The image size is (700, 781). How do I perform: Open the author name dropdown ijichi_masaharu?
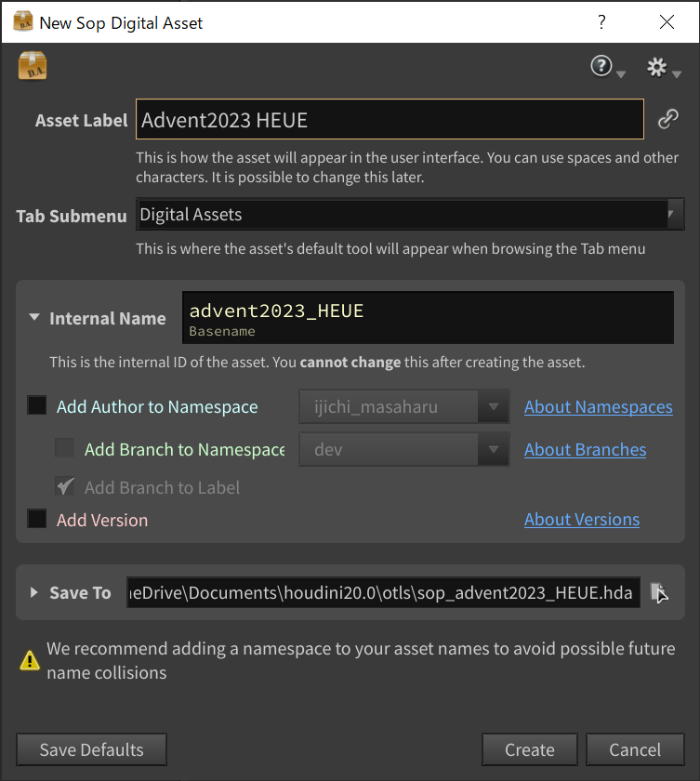404,406
